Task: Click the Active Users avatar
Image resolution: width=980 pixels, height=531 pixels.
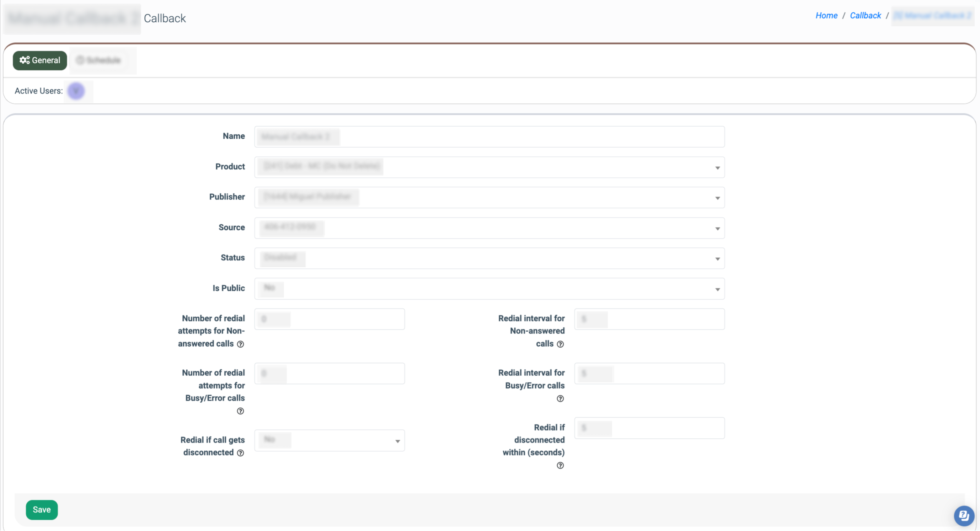Action: tap(76, 91)
